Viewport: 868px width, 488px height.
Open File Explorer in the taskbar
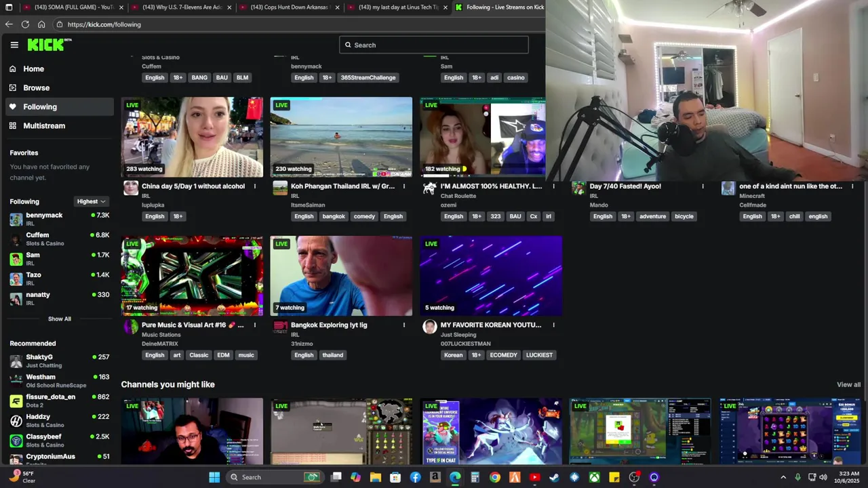click(x=376, y=477)
